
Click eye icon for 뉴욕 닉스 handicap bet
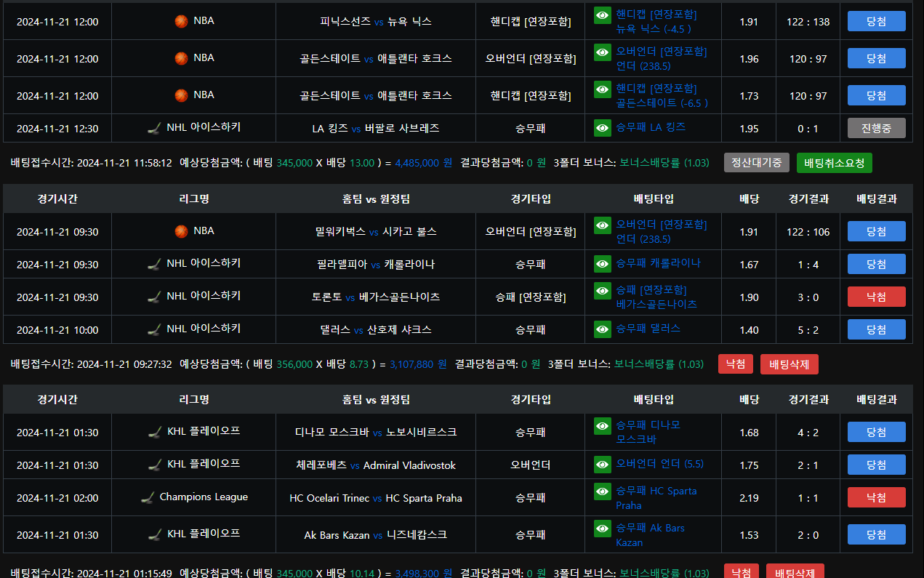(x=602, y=15)
